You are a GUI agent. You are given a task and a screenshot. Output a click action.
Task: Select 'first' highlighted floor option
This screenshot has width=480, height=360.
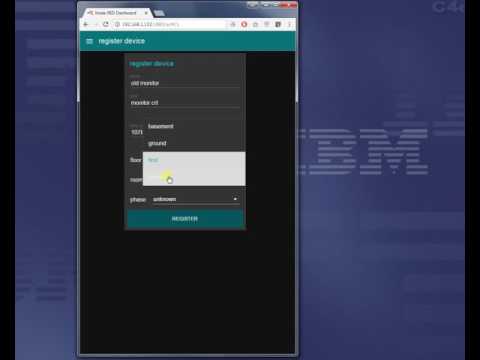click(194, 160)
